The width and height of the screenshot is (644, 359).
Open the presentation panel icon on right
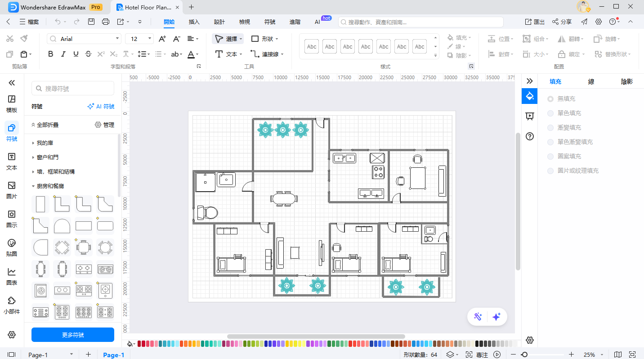(x=529, y=116)
